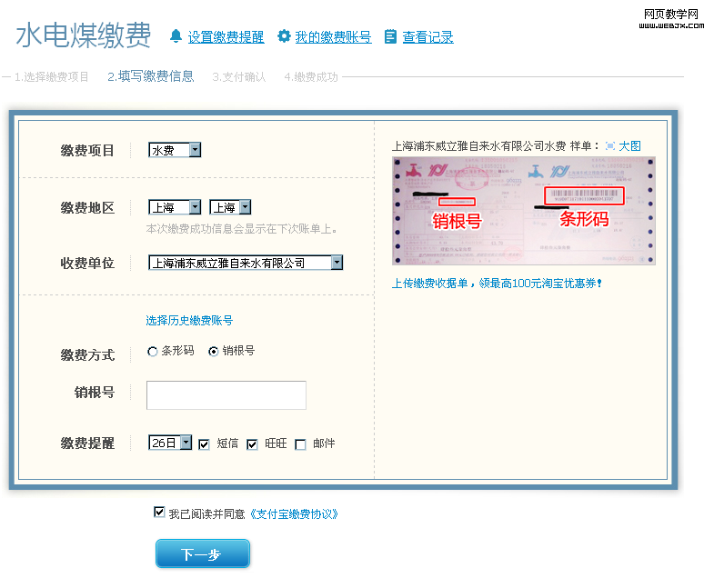View 查看记录 payment history

click(x=427, y=37)
